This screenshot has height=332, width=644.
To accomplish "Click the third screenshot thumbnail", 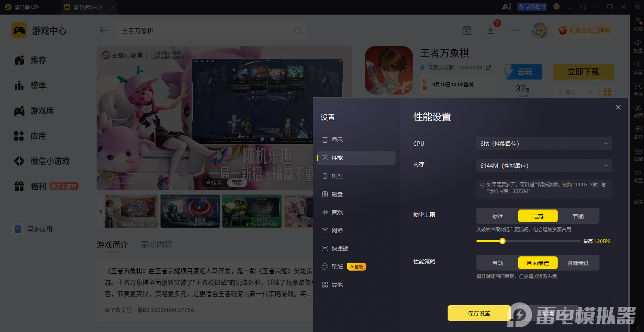I will [252, 211].
